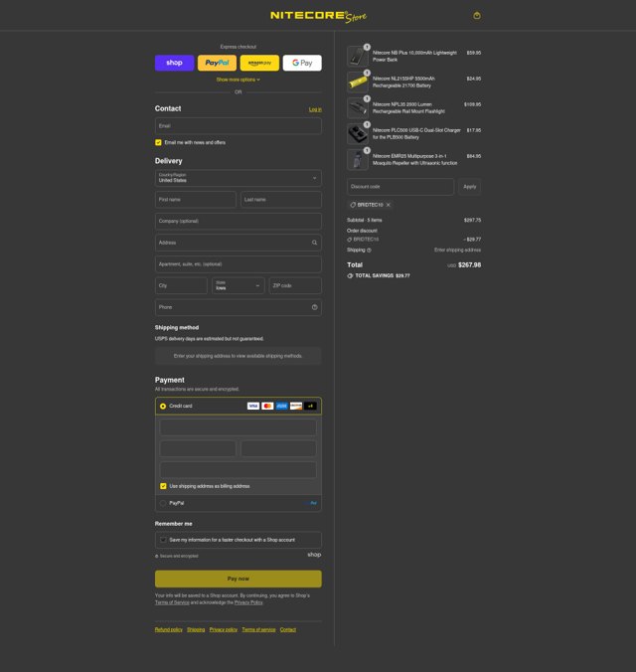Click the Apply discount button
The image size is (636, 672).
pyautogui.click(x=470, y=187)
